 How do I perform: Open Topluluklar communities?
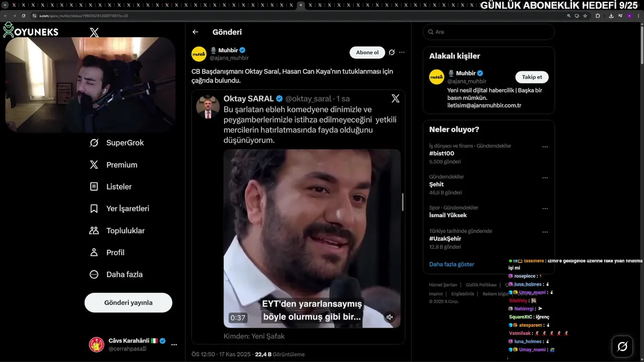coord(117,231)
